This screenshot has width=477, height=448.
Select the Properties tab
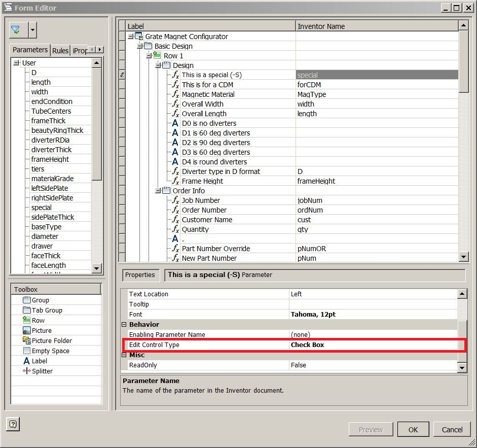point(140,274)
